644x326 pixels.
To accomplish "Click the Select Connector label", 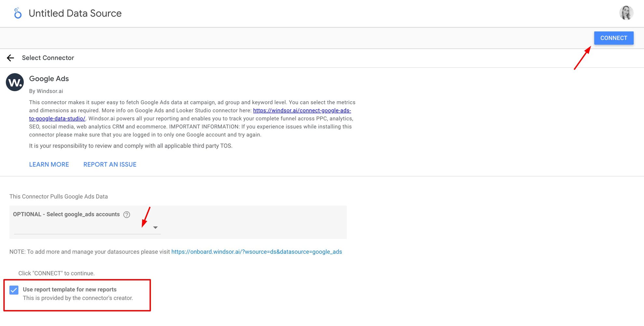I will [48, 58].
